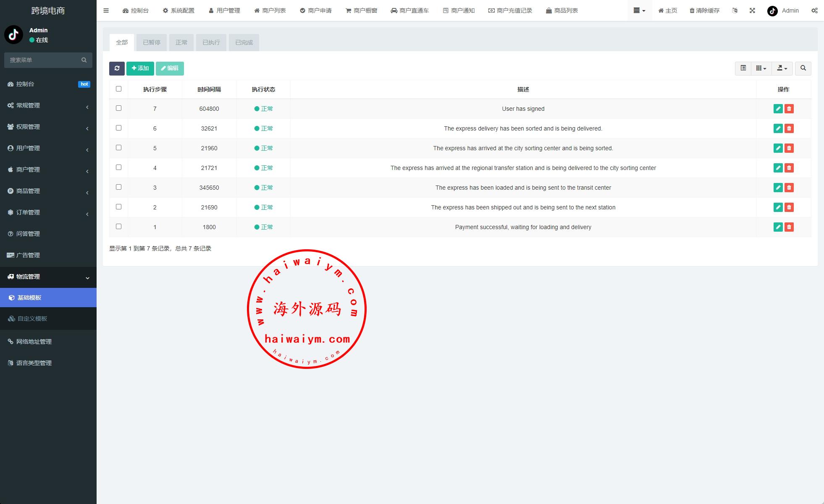Check the step 7 row checkbox
Screen dimensions: 824x504
tap(118, 108)
